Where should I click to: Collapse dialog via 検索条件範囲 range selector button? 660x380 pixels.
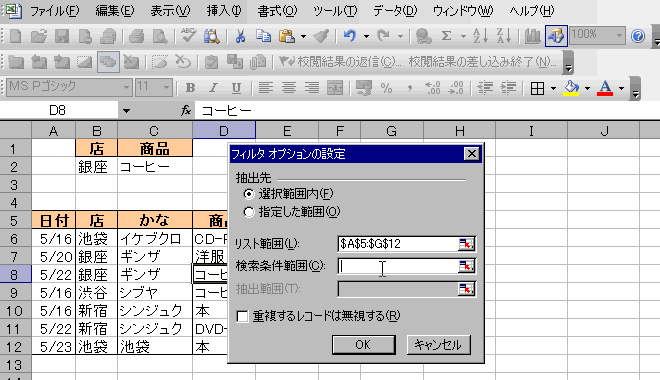(466, 266)
